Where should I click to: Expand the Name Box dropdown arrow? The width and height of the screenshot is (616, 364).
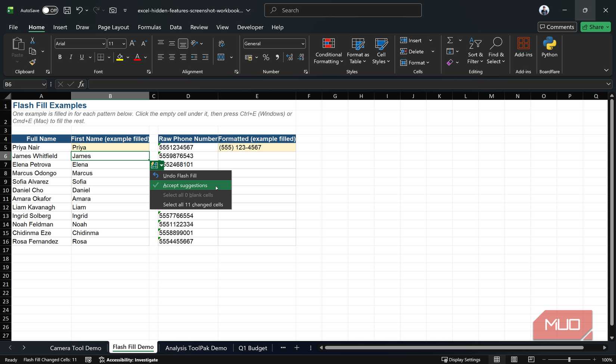pos(44,84)
